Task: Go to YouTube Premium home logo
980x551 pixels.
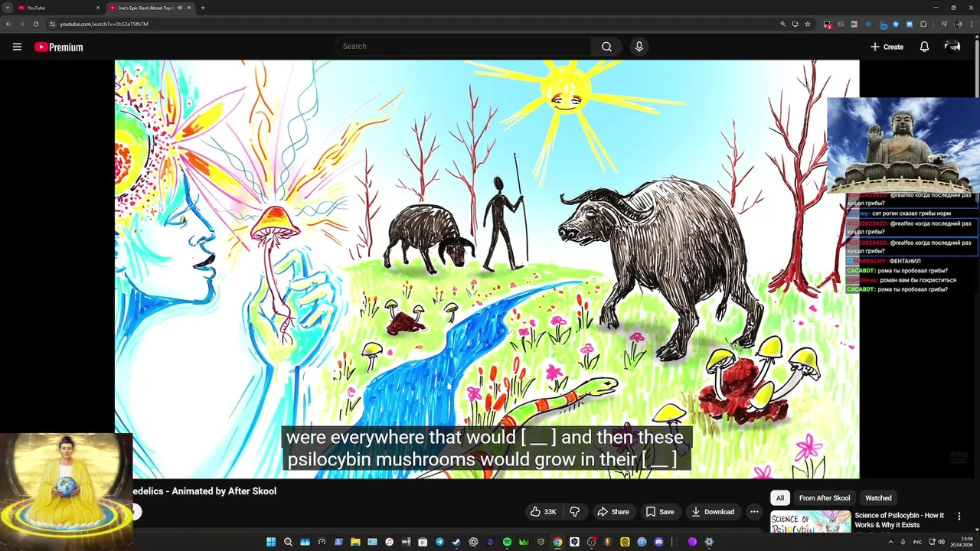Action: tap(58, 47)
